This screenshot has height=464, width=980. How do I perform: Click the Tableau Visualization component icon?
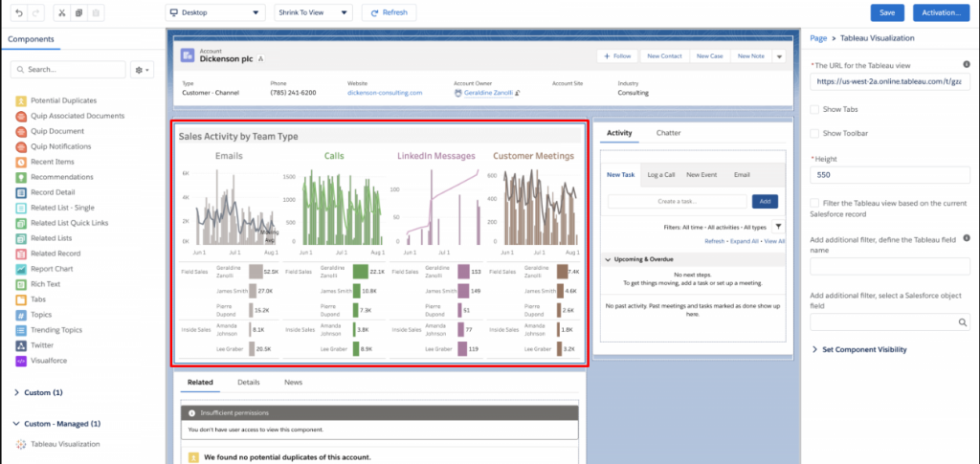point(21,444)
